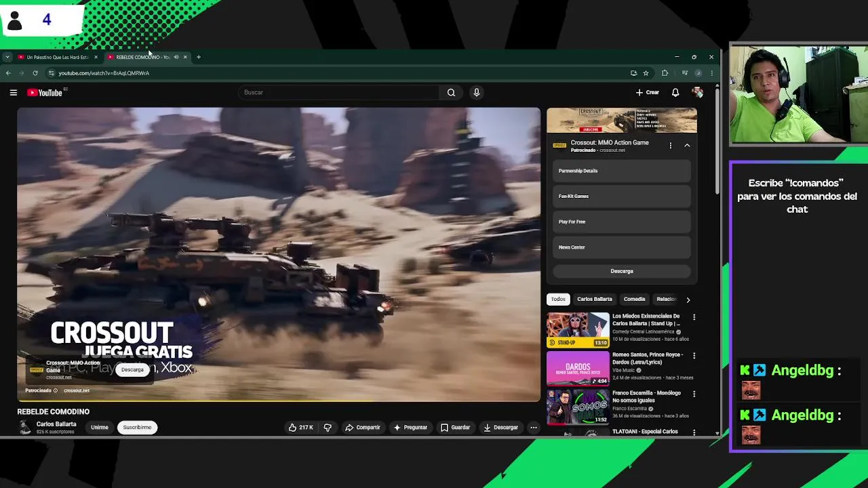Open media control icon in toolbar
868x488 pixels.
click(x=685, y=73)
